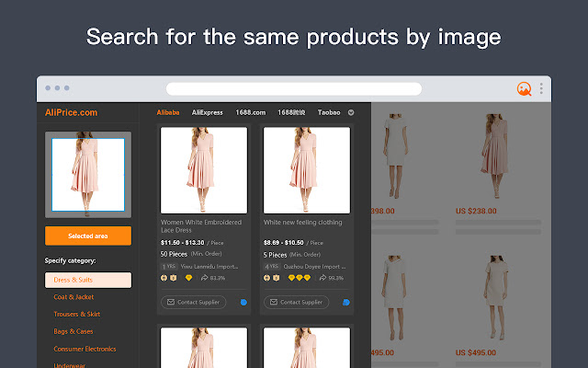
Task: Click response rate arrow icon showing 99.3%
Action: coord(322,278)
